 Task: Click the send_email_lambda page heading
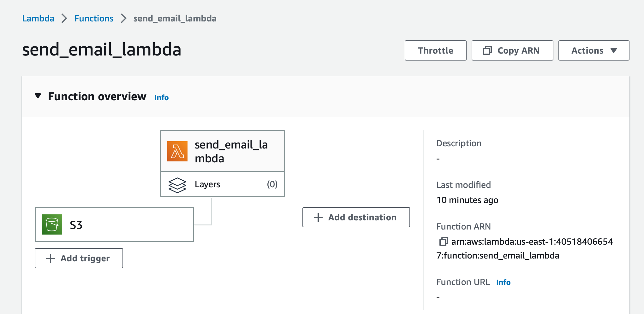point(102,50)
